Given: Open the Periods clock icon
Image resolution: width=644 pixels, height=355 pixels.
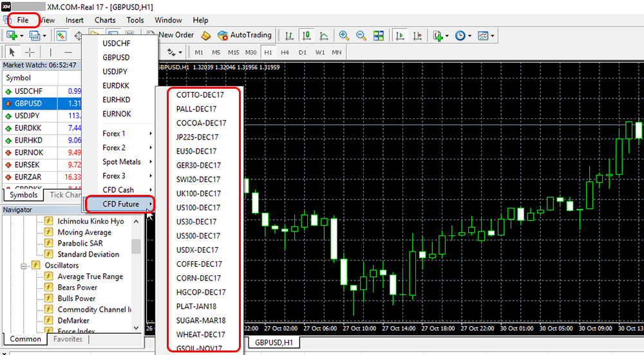Looking at the screenshot, I should click(x=460, y=35).
